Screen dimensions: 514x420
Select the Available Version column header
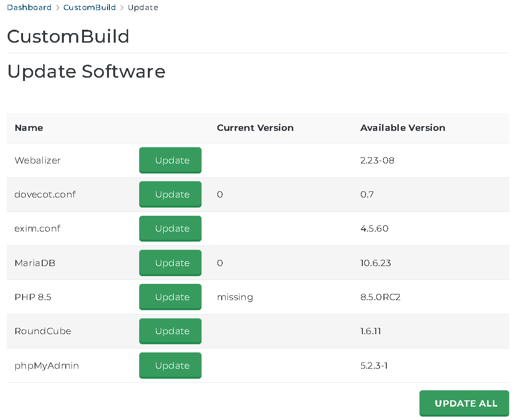point(402,128)
